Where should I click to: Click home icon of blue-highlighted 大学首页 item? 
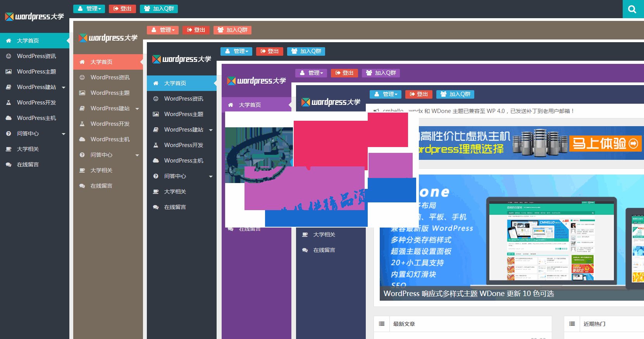click(156, 83)
